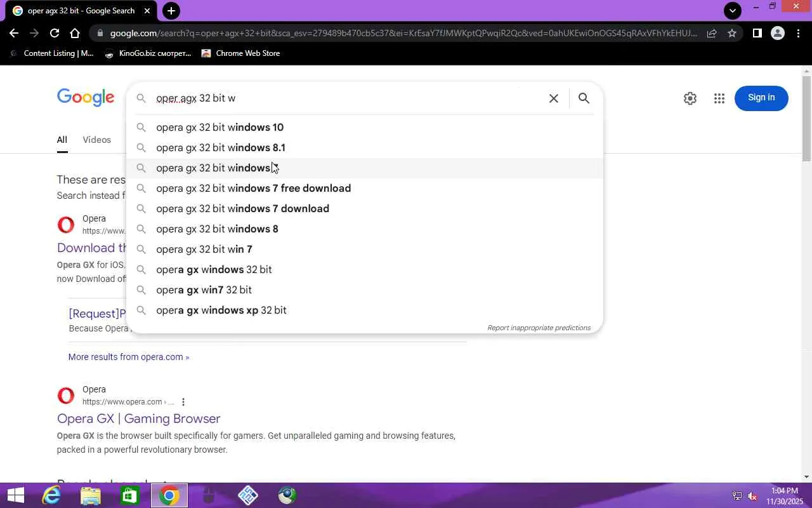Click 'Report inappropriate predictions' link
The height and width of the screenshot is (508, 812).
coord(539,328)
